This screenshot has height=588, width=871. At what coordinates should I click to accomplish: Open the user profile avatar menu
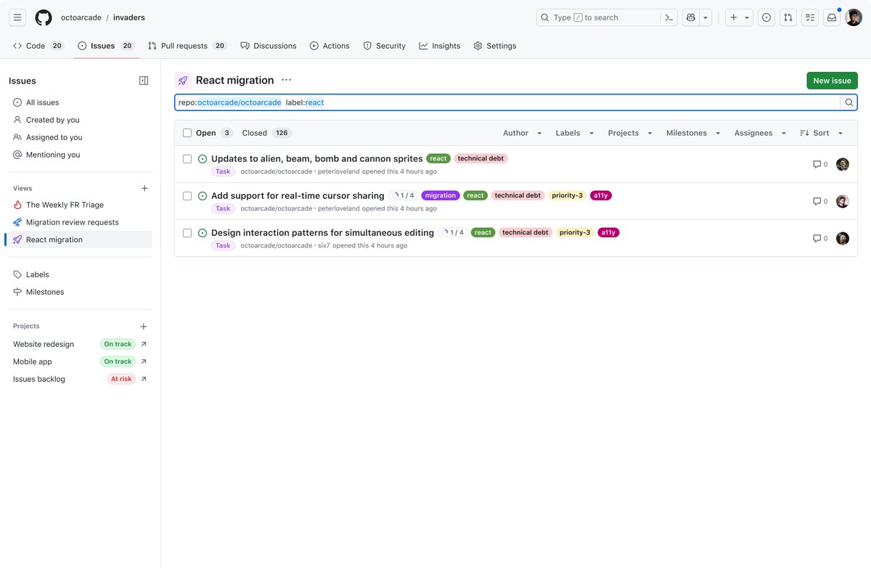854,17
